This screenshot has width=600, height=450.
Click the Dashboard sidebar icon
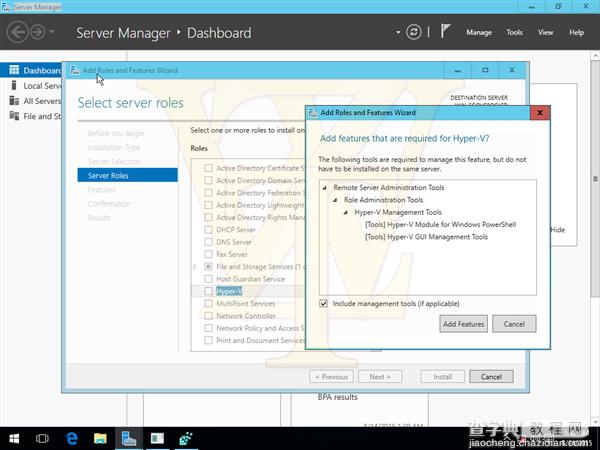click(14, 70)
